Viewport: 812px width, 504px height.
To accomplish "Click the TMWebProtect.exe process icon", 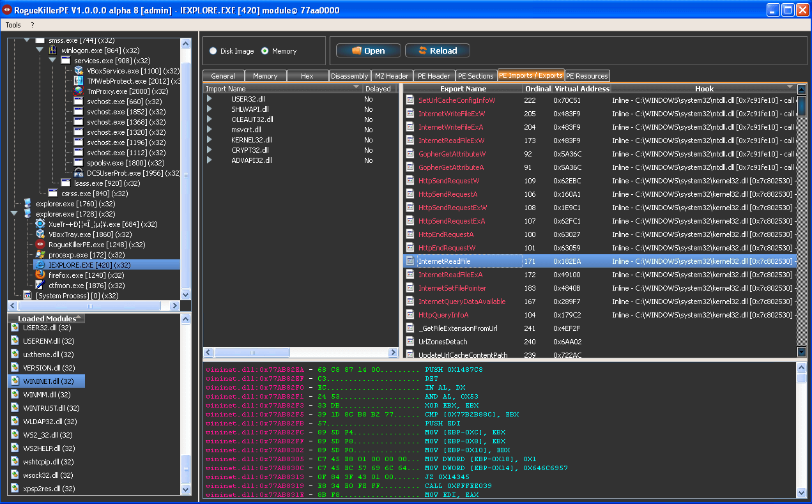I will [x=79, y=81].
